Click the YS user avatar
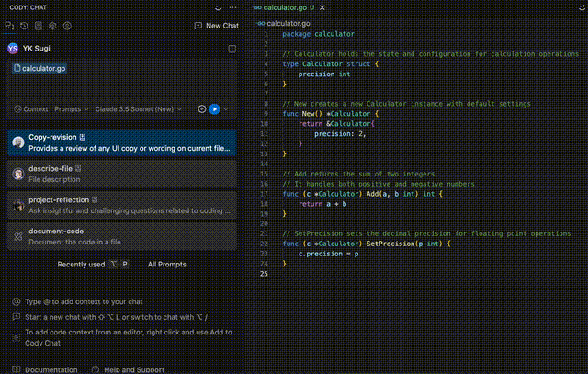Image resolution: width=588 pixels, height=374 pixels. (x=13, y=49)
